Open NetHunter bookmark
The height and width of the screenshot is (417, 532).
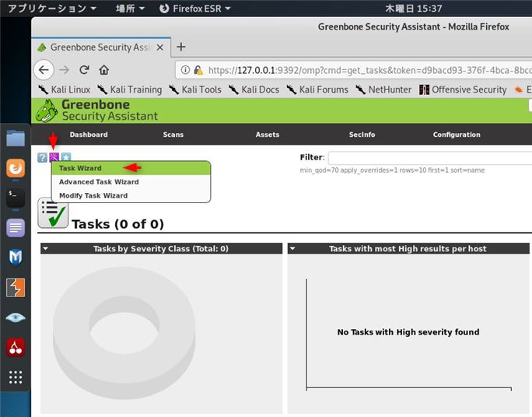tap(383, 89)
